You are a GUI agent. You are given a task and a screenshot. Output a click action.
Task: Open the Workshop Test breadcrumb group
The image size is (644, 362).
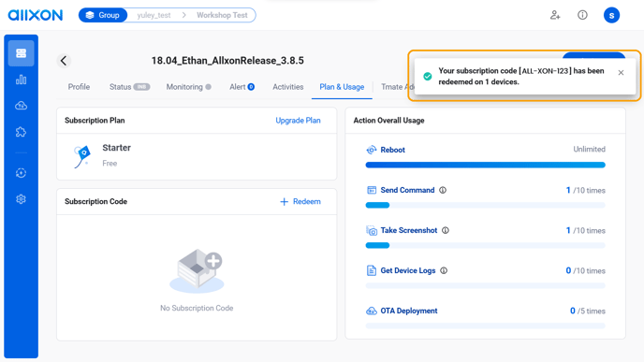click(x=222, y=15)
